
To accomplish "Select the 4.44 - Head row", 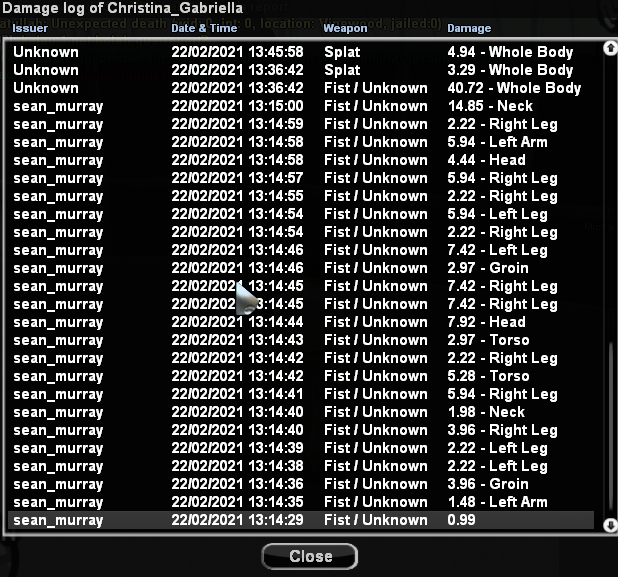I will pos(301,160).
